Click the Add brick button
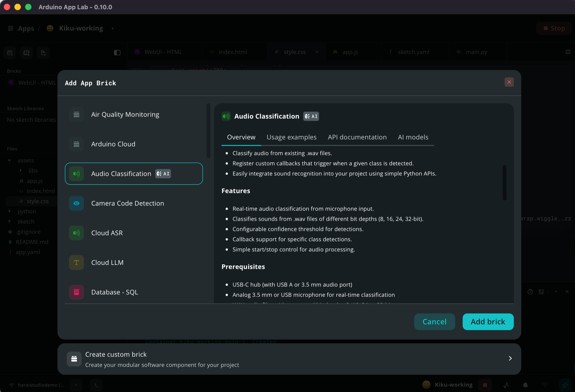The width and height of the screenshot is (575, 392). pyautogui.click(x=488, y=322)
